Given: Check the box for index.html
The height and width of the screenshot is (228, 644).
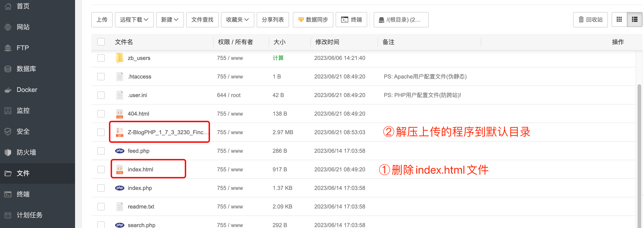Looking at the screenshot, I should [101, 169].
